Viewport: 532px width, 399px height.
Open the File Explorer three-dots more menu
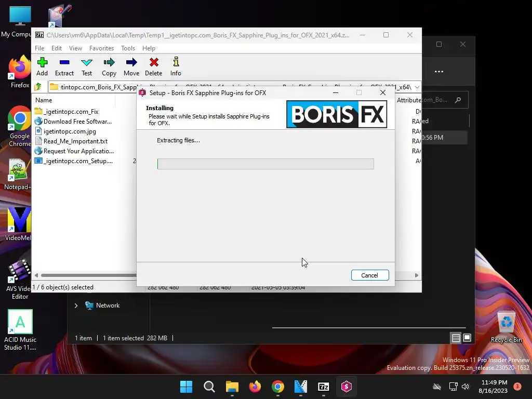[x=439, y=72]
